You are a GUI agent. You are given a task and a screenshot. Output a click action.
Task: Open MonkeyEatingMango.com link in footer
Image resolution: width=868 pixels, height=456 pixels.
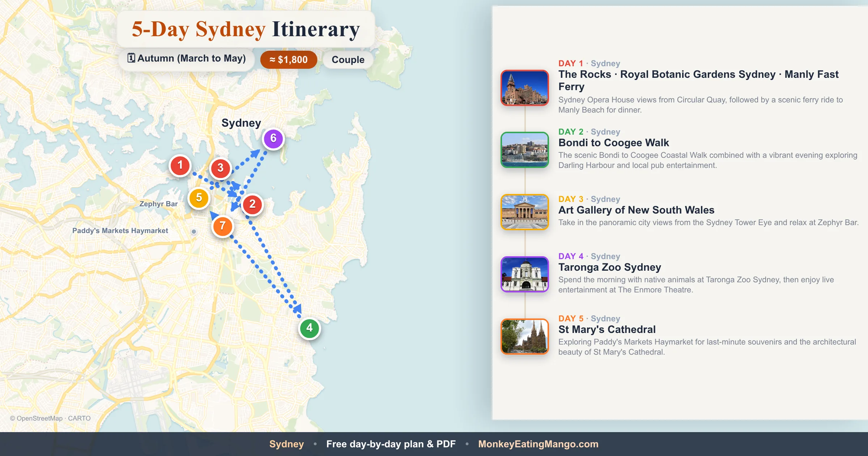click(538, 444)
